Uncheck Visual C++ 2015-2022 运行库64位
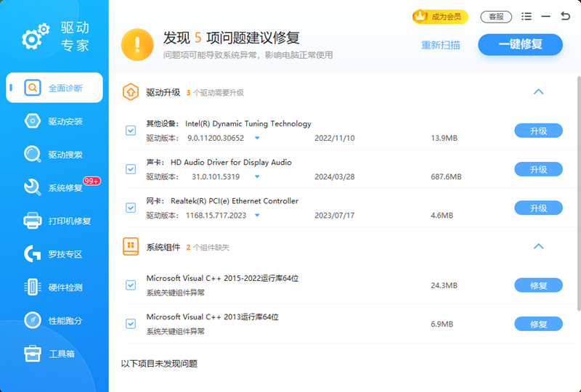 131,285
